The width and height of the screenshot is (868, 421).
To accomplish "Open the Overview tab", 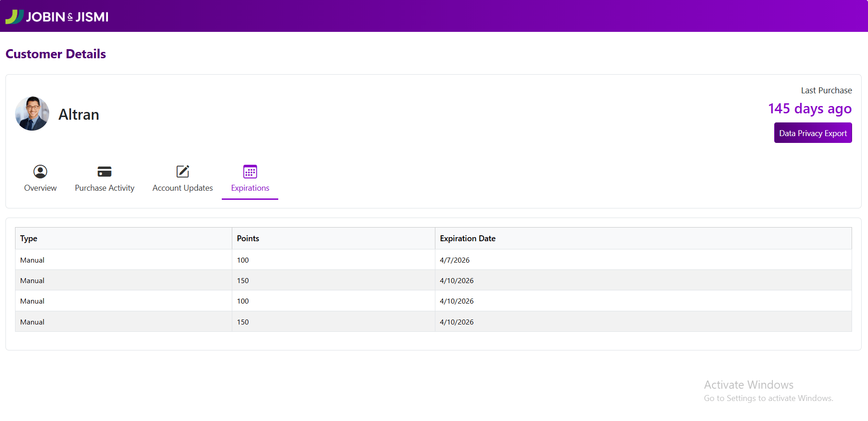I will coord(40,188).
